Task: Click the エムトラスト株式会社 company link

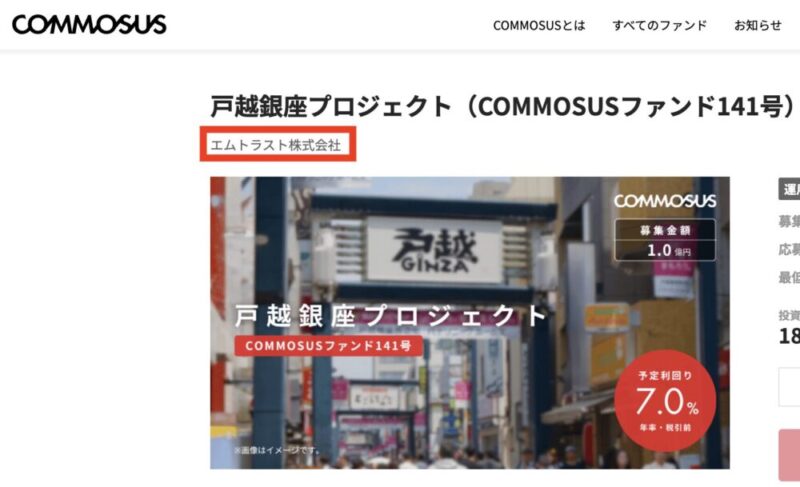Action: 276,145
